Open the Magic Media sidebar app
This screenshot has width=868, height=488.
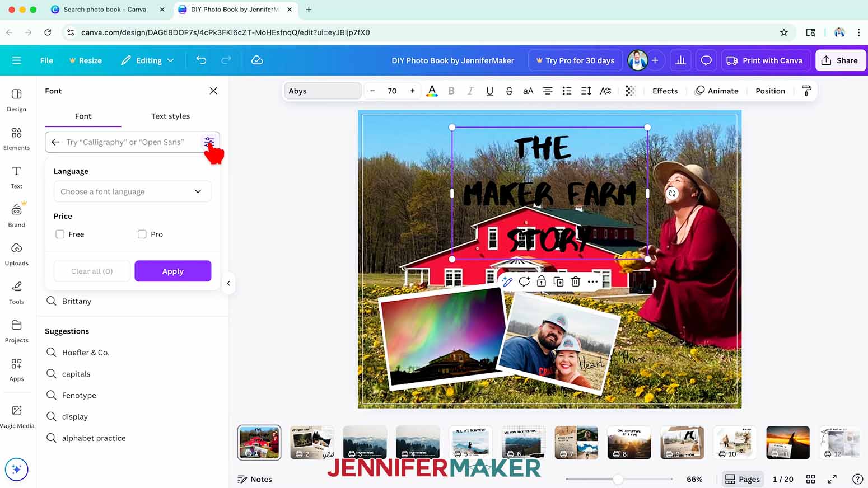tap(17, 417)
